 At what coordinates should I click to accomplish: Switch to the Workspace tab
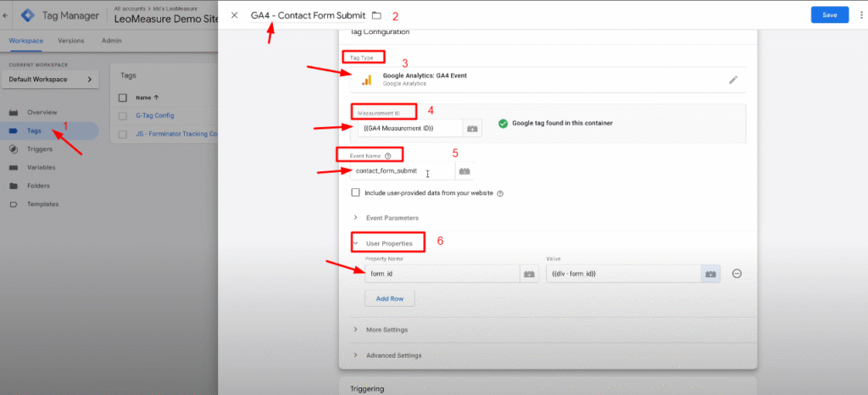25,41
